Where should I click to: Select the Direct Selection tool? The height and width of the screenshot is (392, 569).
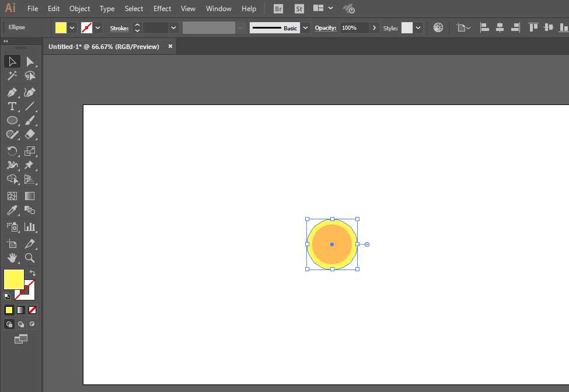(30, 62)
